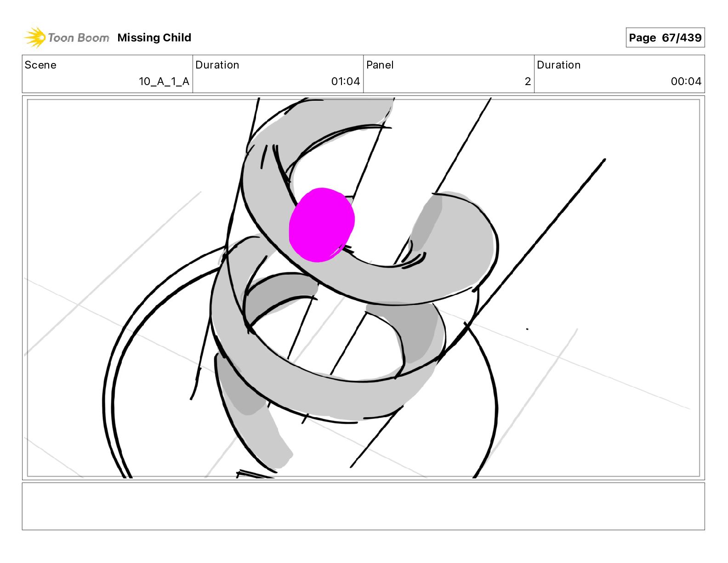Select the scene name "10_A_1_A"
This screenshot has height=563, width=728.
(x=164, y=81)
